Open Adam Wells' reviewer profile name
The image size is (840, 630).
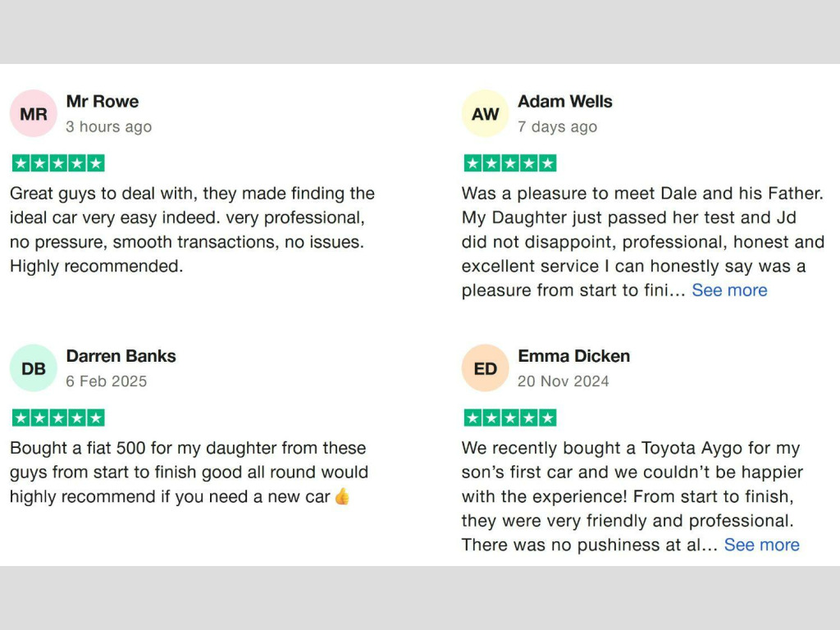[x=565, y=102]
